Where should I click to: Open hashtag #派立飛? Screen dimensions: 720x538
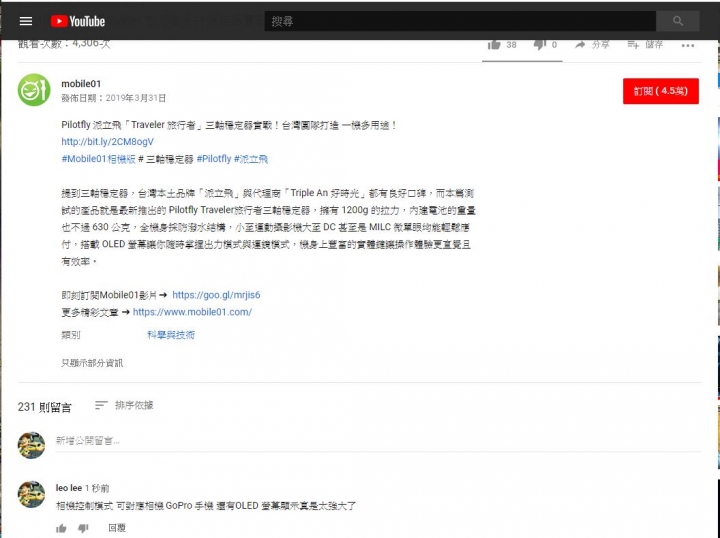point(251,159)
